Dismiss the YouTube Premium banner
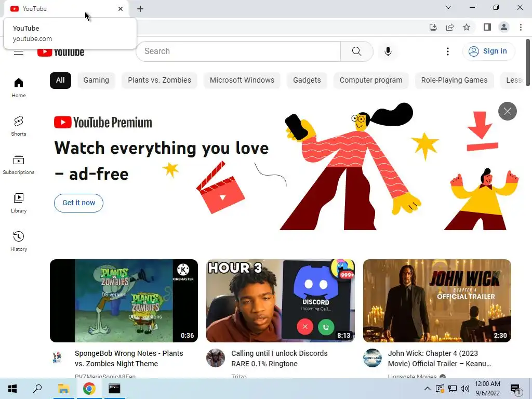The height and width of the screenshot is (399, 532). 507,111
